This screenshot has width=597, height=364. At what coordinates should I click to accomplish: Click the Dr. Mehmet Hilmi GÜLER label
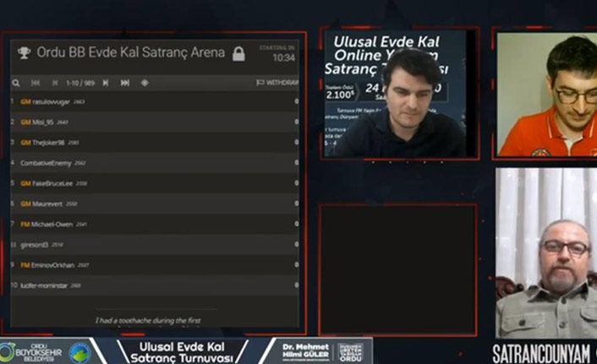pos(305,351)
